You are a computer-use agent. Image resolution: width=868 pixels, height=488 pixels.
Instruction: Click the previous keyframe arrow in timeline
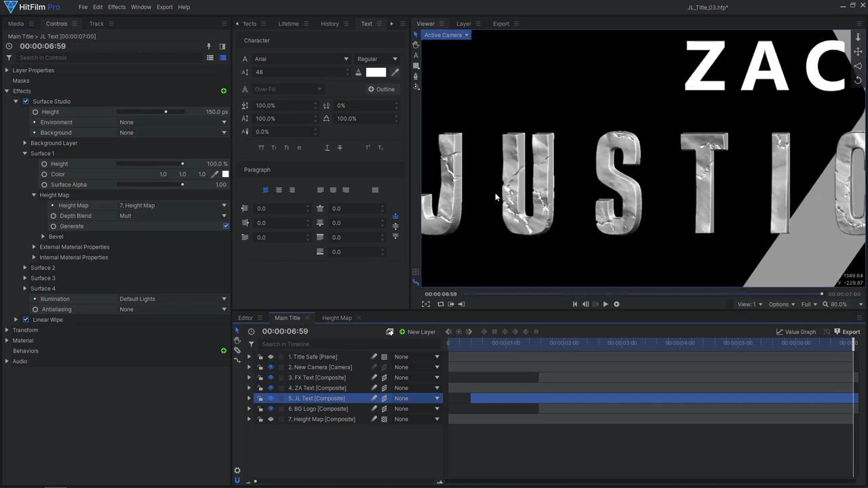pos(448,332)
